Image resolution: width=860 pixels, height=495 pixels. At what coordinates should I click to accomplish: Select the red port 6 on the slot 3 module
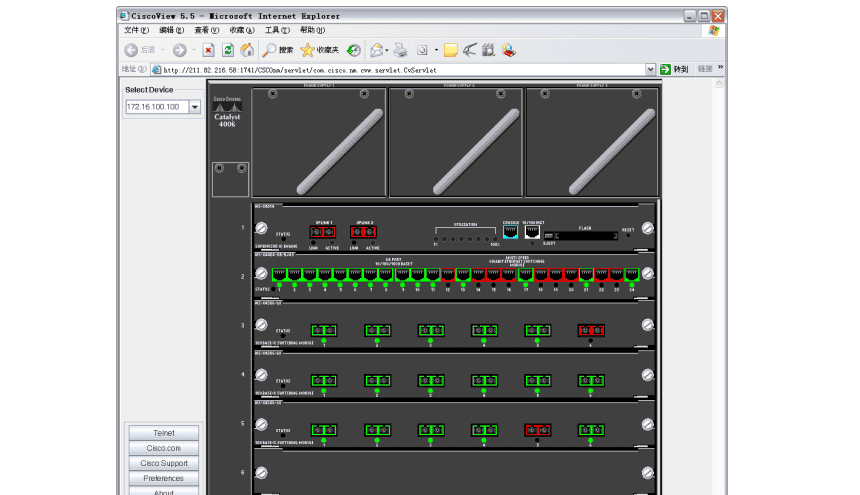click(590, 330)
